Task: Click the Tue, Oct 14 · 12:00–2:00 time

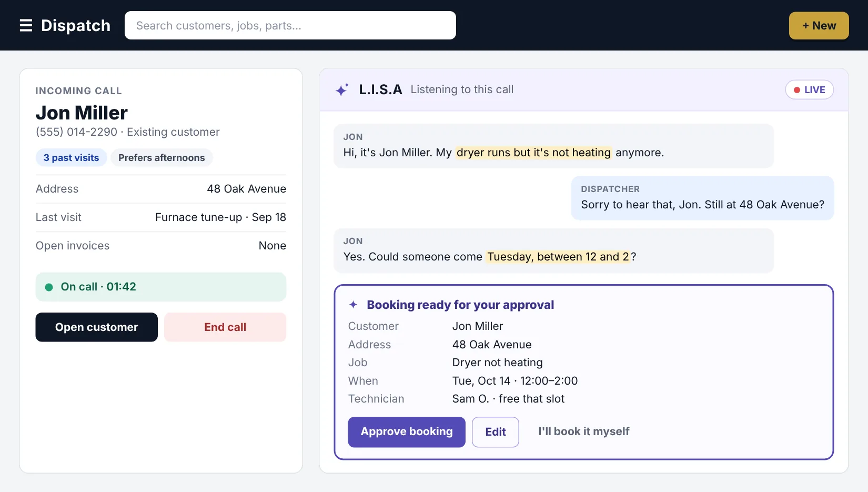Action: (515, 381)
